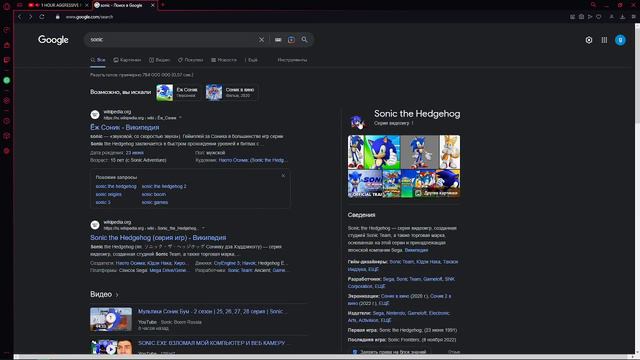Viewport: 640px width, 360px height.
Task: Expand options arrow beside Sonic_the_Hedgehog URL
Action: pyautogui.click(x=203, y=228)
